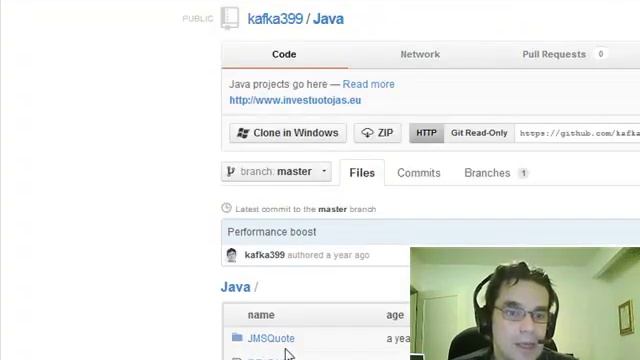Screen dimensions: 640x360
Task: Switch to the Files tab
Action: point(362,173)
